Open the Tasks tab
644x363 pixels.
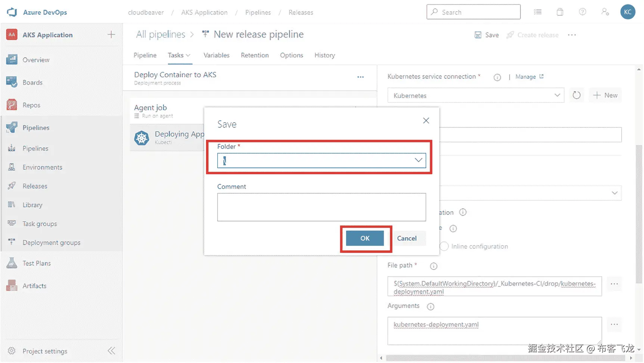click(x=176, y=55)
